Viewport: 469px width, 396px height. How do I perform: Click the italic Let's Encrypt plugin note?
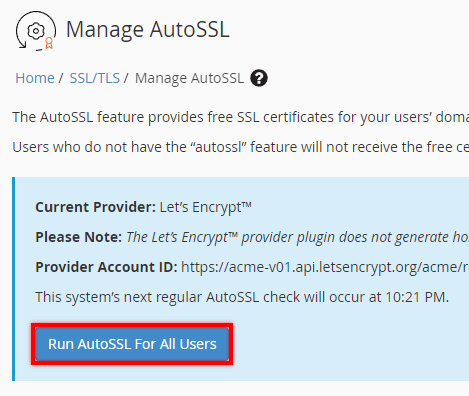(297, 237)
